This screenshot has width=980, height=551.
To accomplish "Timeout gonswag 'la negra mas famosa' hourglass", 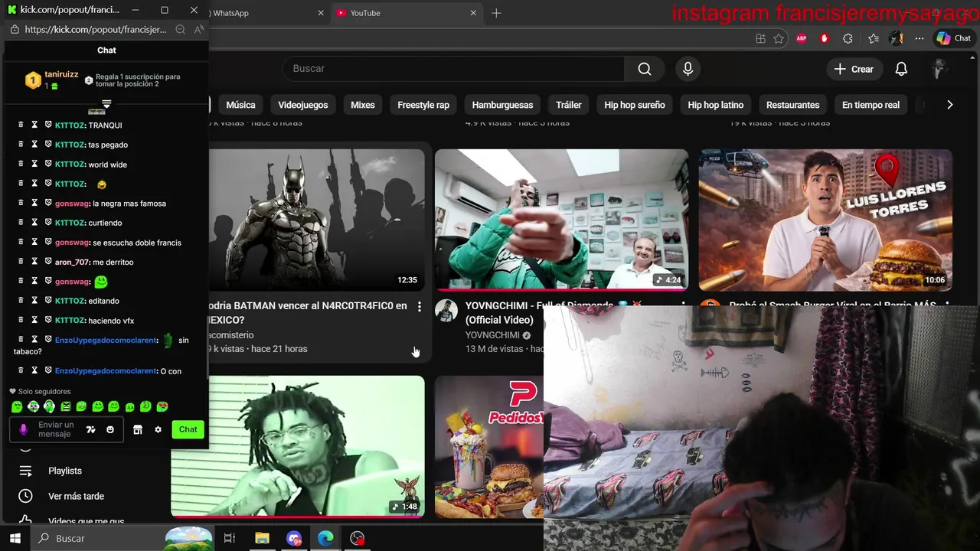I will (34, 203).
